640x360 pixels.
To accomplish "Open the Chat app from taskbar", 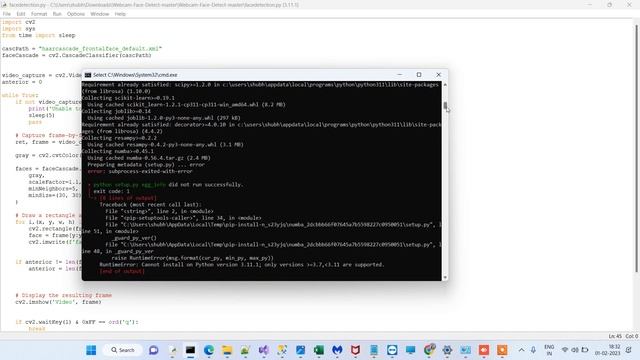I will [x=153, y=350].
